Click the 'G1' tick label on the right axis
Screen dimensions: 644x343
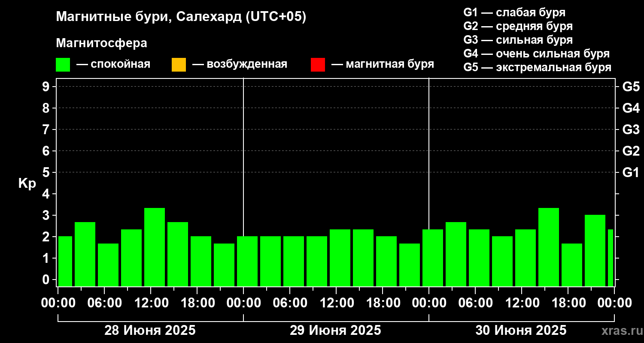pyautogui.click(x=631, y=172)
